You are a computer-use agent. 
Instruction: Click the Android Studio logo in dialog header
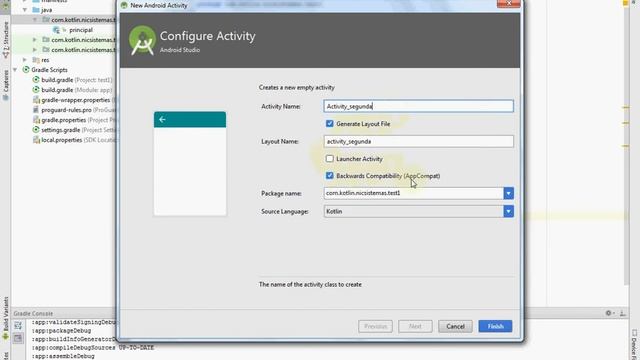coord(142,40)
